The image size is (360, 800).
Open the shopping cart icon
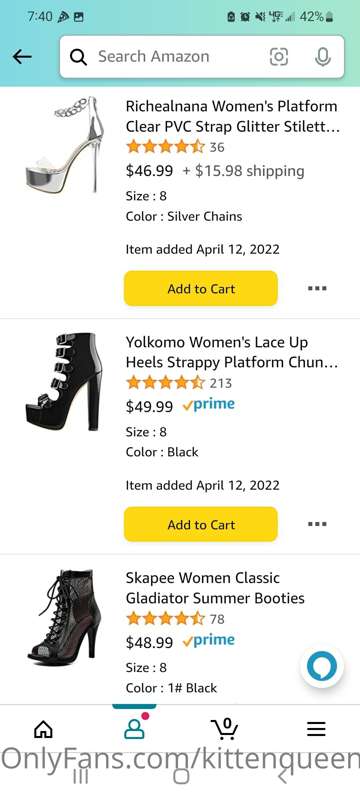pos(224,729)
